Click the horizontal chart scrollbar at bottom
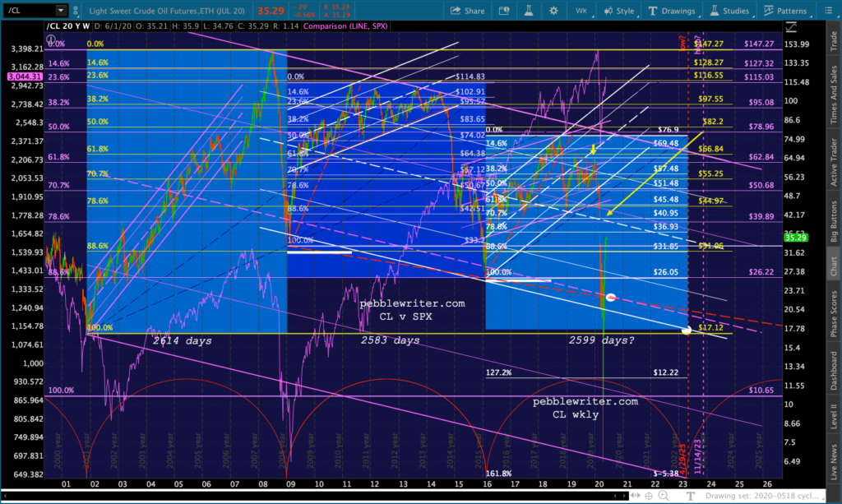Image resolution: width=842 pixels, height=504 pixels. (317, 496)
